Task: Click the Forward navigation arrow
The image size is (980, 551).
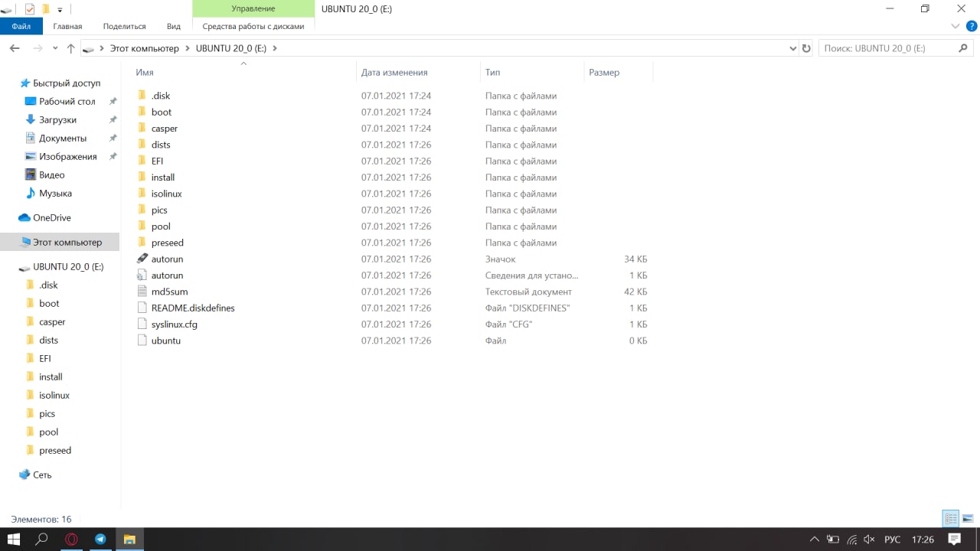Action: pyautogui.click(x=38, y=48)
